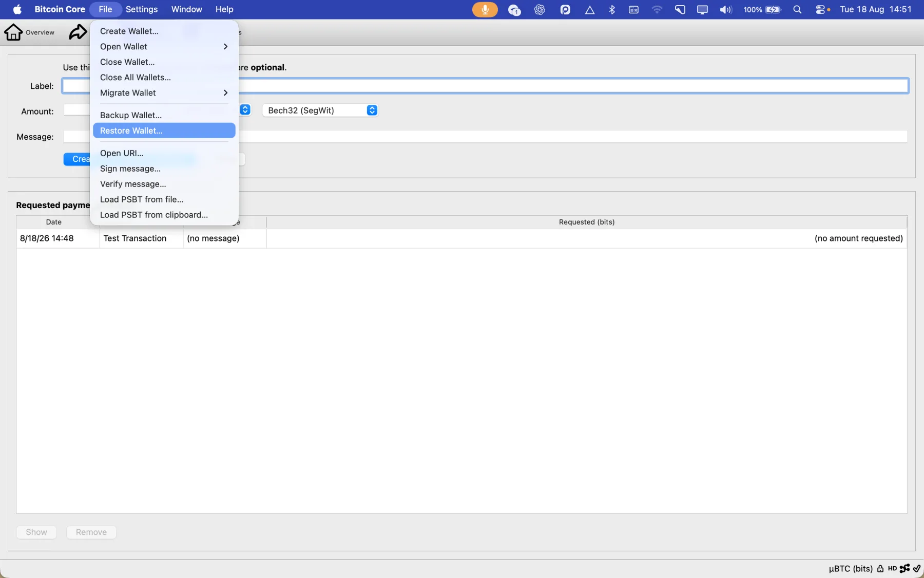Open the Wi-Fi menu bar icon

click(x=657, y=9)
